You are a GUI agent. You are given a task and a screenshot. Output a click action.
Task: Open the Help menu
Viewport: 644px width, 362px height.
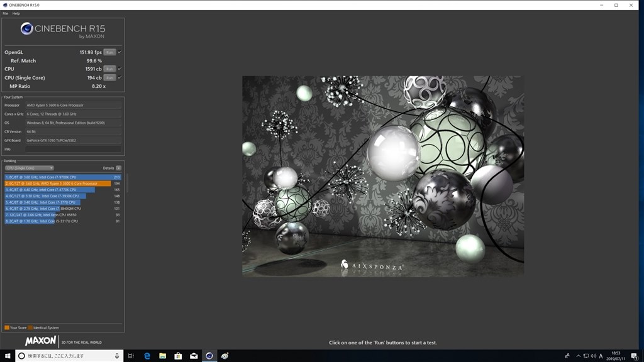tap(15, 12)
